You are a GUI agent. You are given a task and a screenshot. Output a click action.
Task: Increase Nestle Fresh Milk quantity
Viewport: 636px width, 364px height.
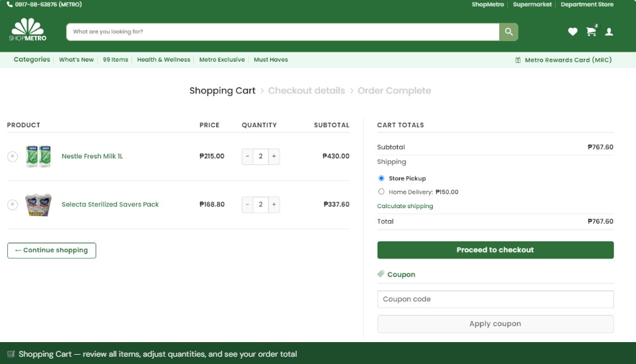click(x=274, y=156)
